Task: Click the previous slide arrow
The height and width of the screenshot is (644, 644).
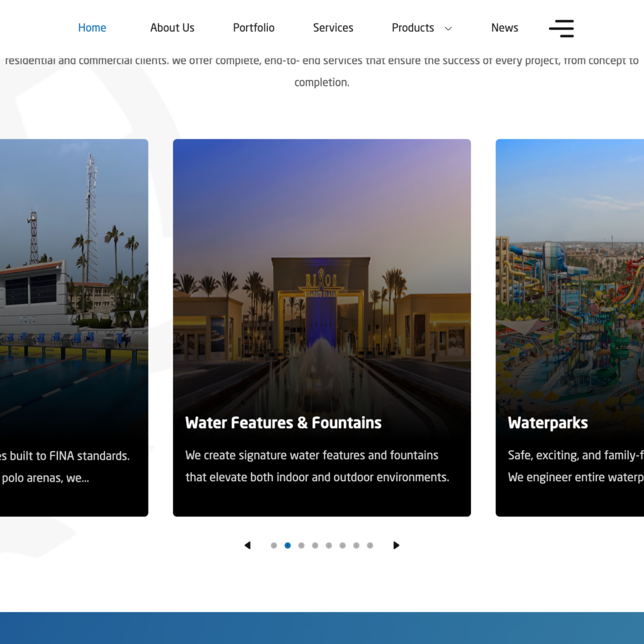Action: pos(247,545)
